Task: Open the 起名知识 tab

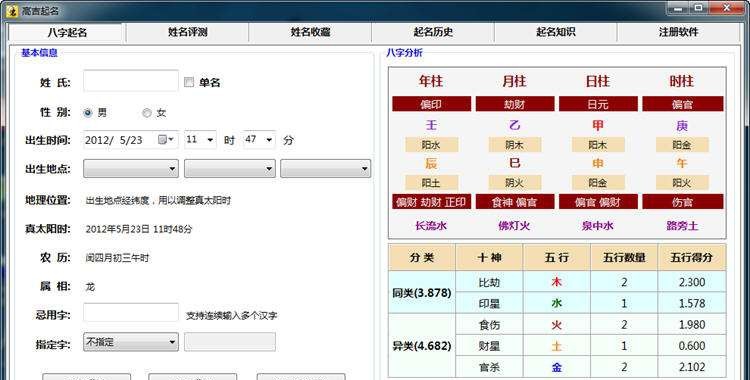Action: [x=555, y=33]
